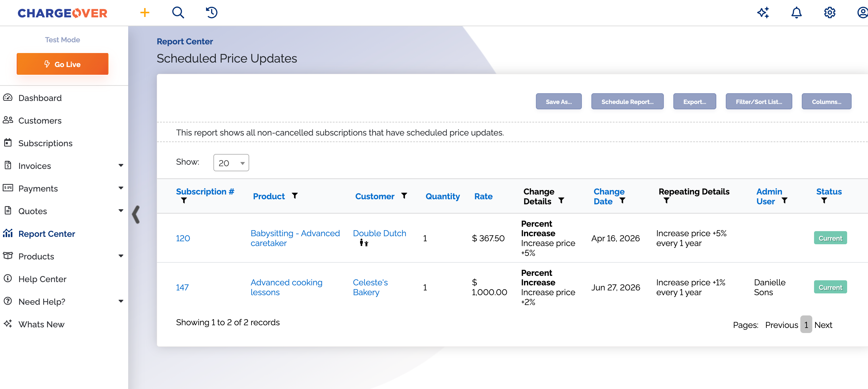Open the notifications bell

(796, 13)
